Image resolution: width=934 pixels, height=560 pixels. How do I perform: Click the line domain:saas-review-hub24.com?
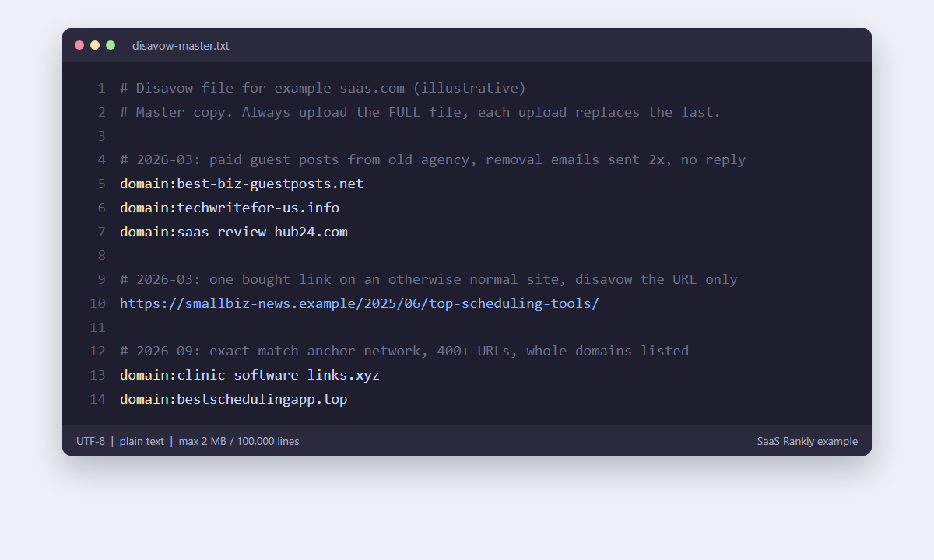tap(233, 232)
